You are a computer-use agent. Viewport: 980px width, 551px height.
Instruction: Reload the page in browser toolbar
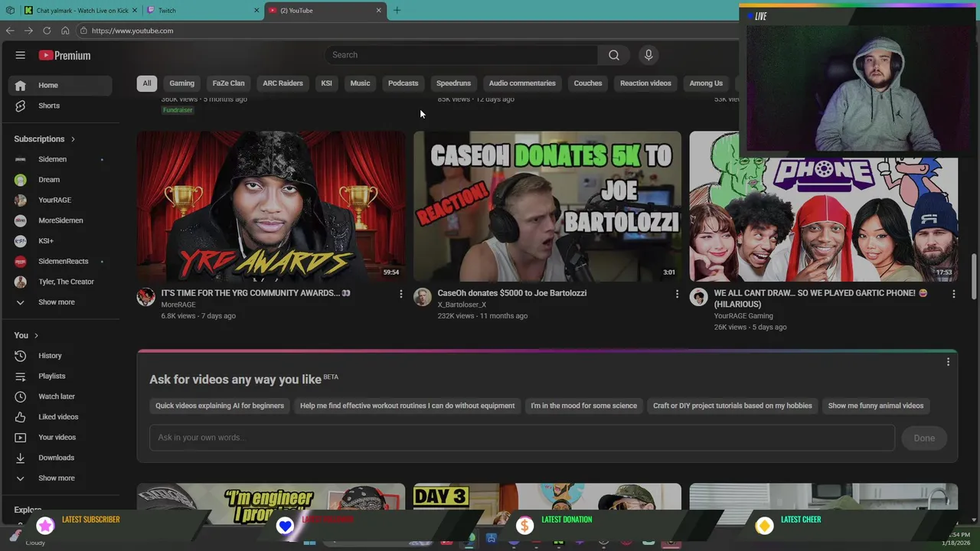[x=47, y=31]
